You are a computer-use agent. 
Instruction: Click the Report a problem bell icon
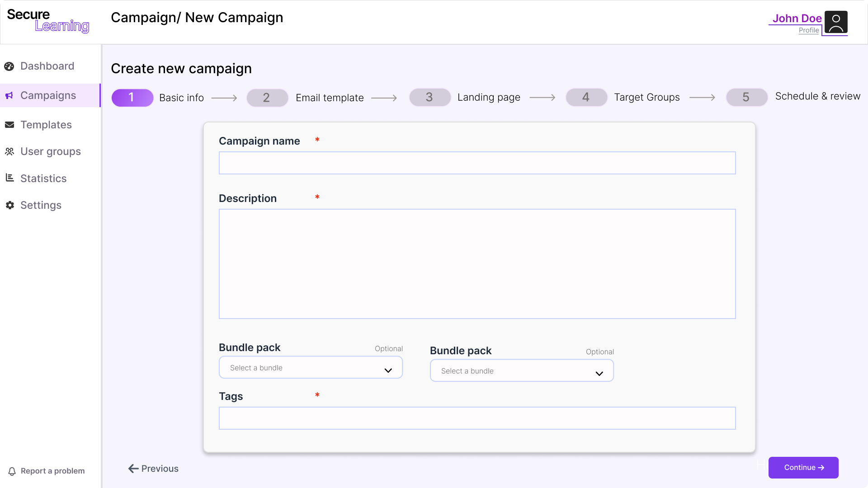(12, 471)
